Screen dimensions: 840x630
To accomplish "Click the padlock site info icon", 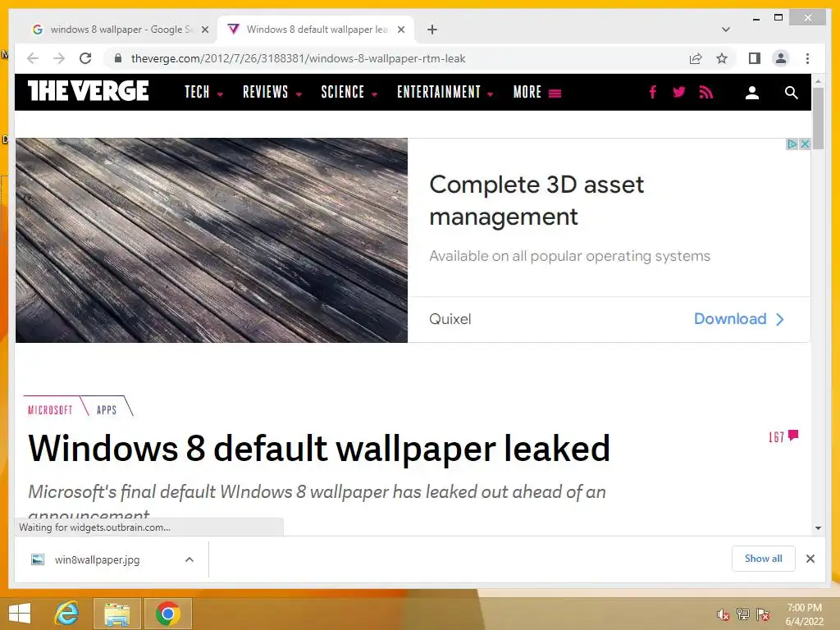I will coord(118,58).
